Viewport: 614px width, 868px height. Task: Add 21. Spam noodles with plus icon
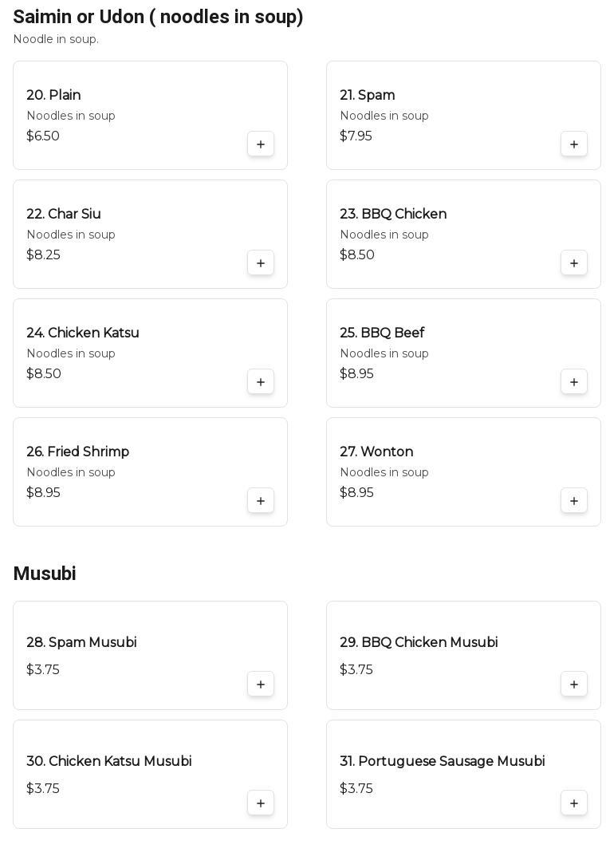click(574, 144)
